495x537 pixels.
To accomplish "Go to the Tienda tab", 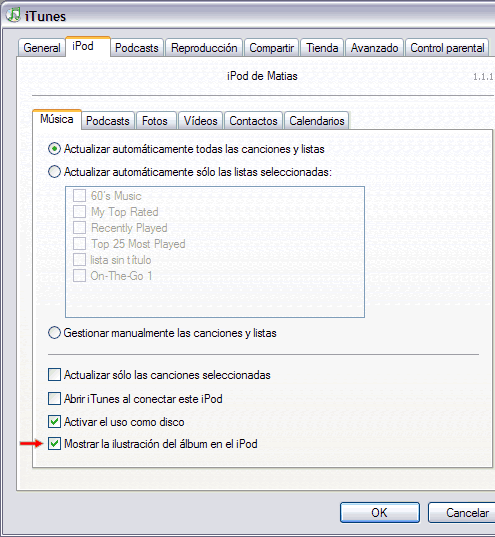I will [x=322, y=48].
